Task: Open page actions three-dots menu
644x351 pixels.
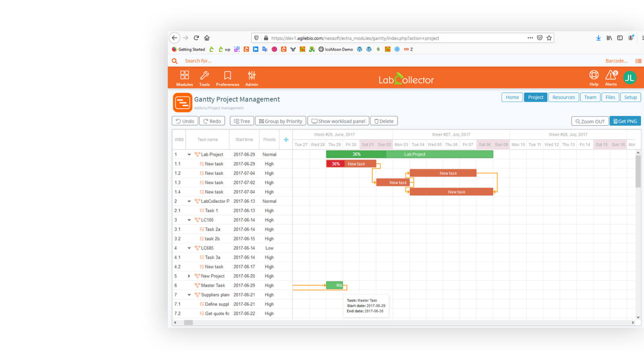Action: tap(530, 38)
